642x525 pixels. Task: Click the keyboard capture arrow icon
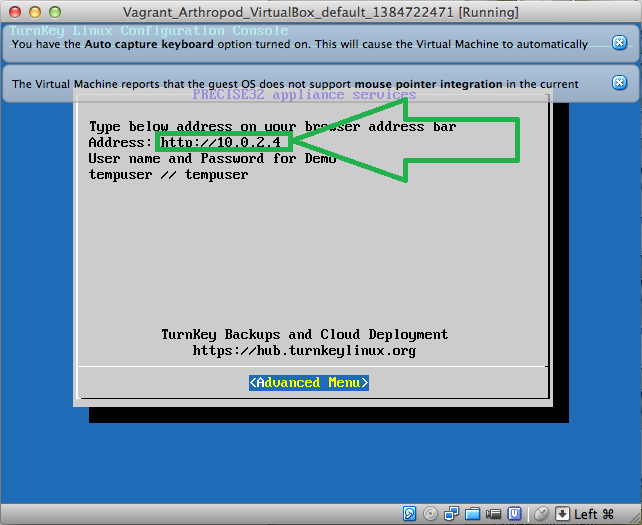(562, 514)
